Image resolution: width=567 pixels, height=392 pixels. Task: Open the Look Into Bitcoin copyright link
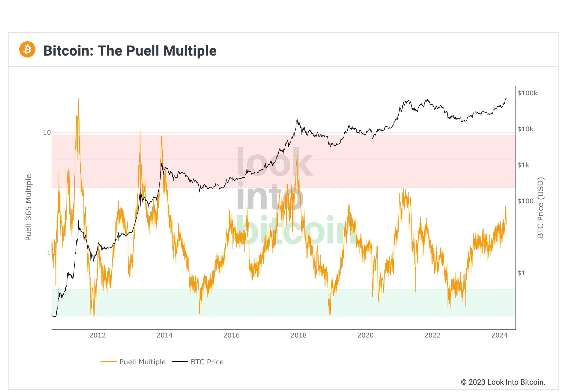click(x=503, y=382)
